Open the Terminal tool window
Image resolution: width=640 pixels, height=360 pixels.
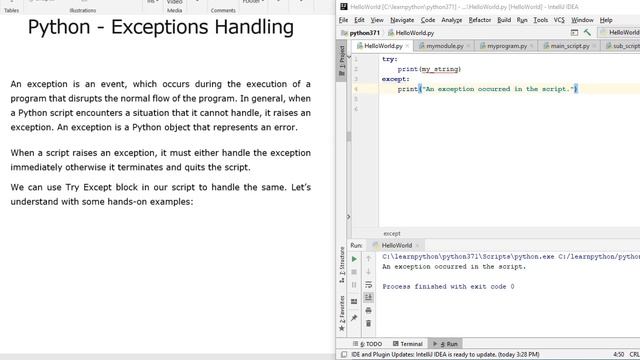[x=408, y=344]
